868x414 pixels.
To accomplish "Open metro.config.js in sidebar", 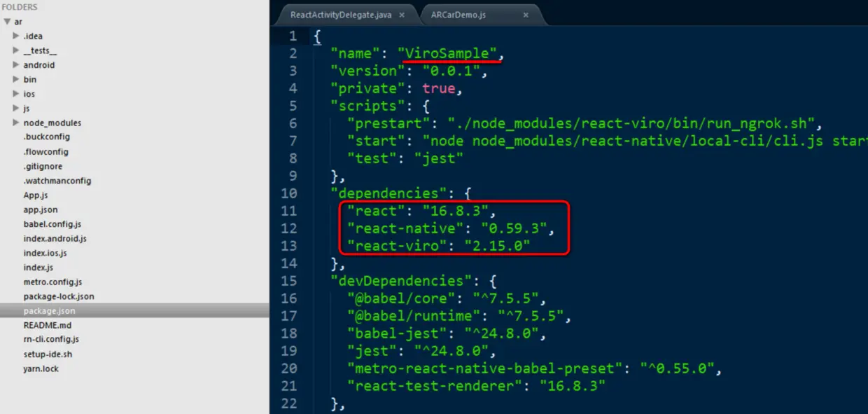I will tap(52, 282).
